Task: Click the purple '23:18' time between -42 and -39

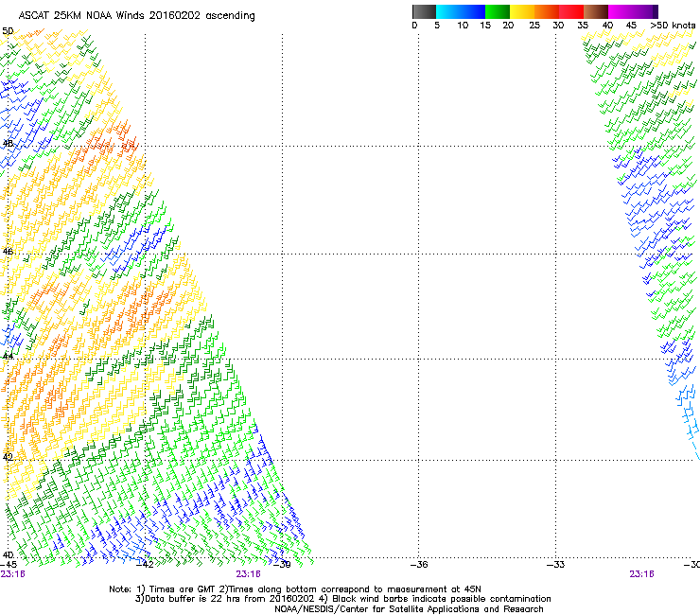Action: pos(248,574)
